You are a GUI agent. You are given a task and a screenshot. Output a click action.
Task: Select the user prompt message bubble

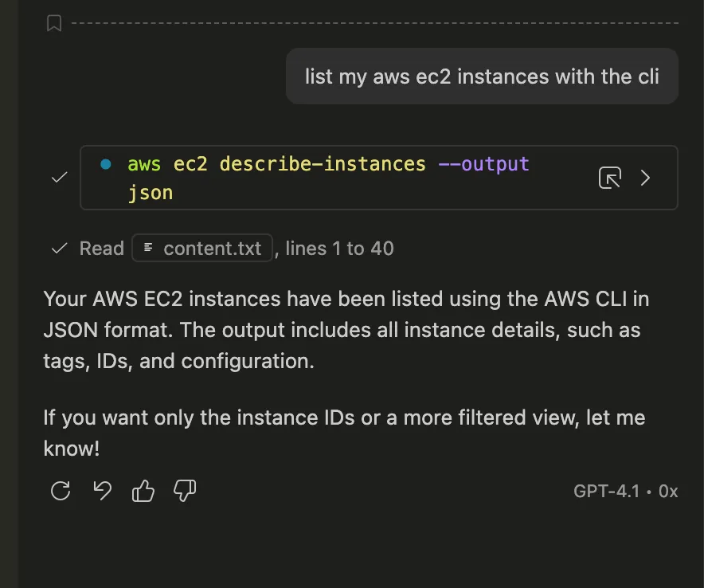tap(481, 76)
